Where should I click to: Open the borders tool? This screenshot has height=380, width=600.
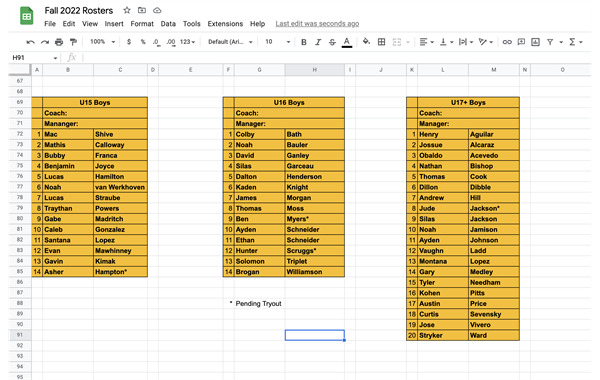[x=382, y=42]
